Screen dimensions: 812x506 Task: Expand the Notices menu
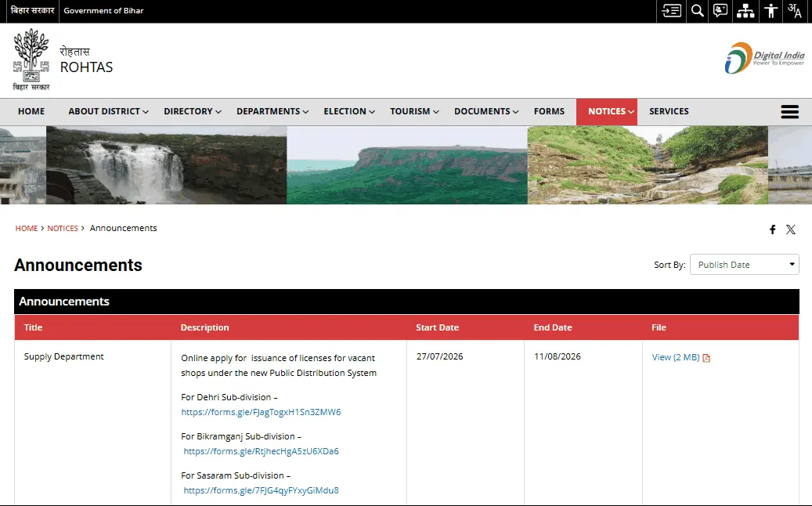click(x=607, y=111)
